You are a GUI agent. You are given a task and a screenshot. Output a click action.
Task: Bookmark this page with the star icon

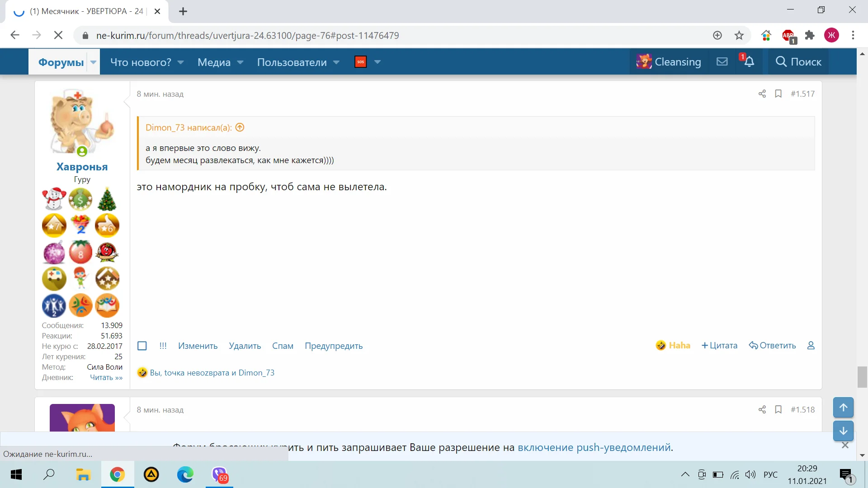click(739, 35)
